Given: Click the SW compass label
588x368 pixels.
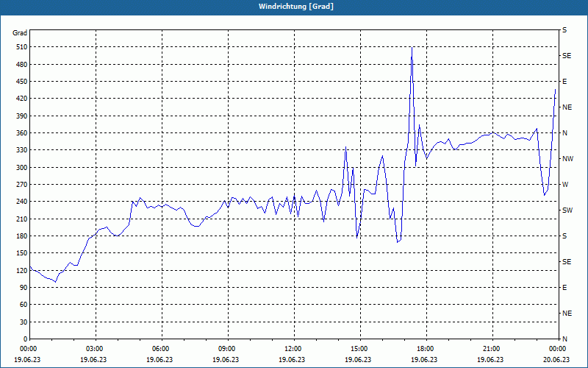Looking at the screenshot, I should pyautogui.click(x=567, y=210).
